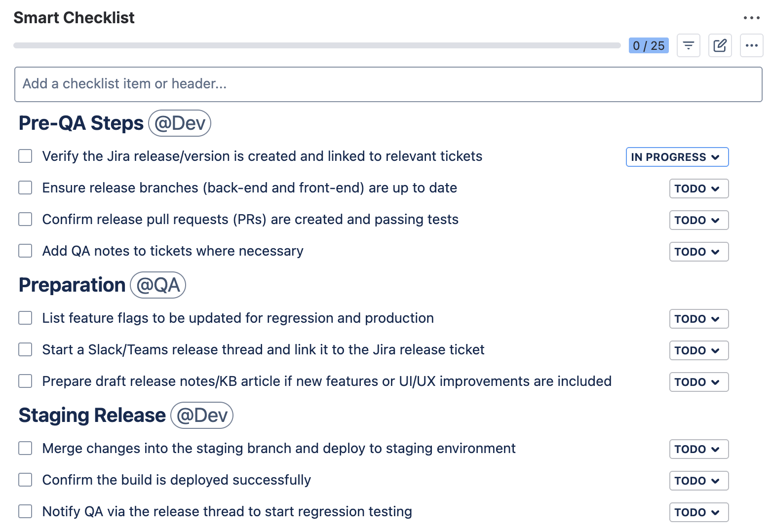Check 'Merge changes into the staging branch' item
772x532 pixels.
pos(25,448)
